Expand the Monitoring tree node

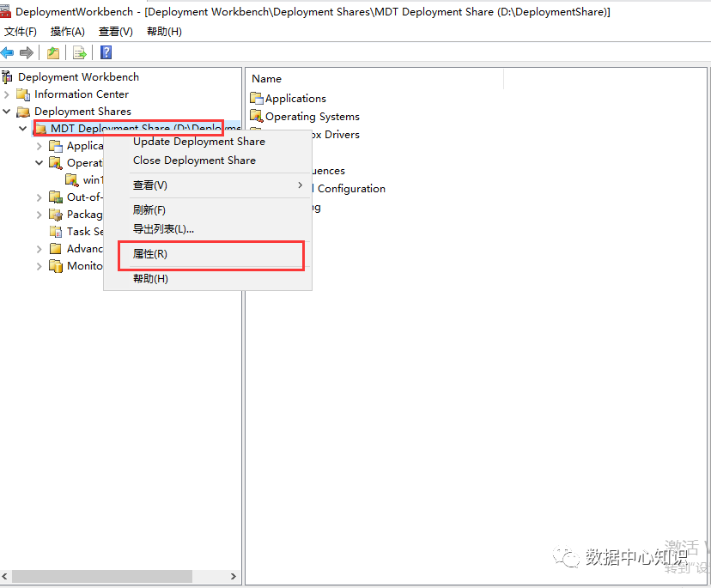[x=39, y=266]
